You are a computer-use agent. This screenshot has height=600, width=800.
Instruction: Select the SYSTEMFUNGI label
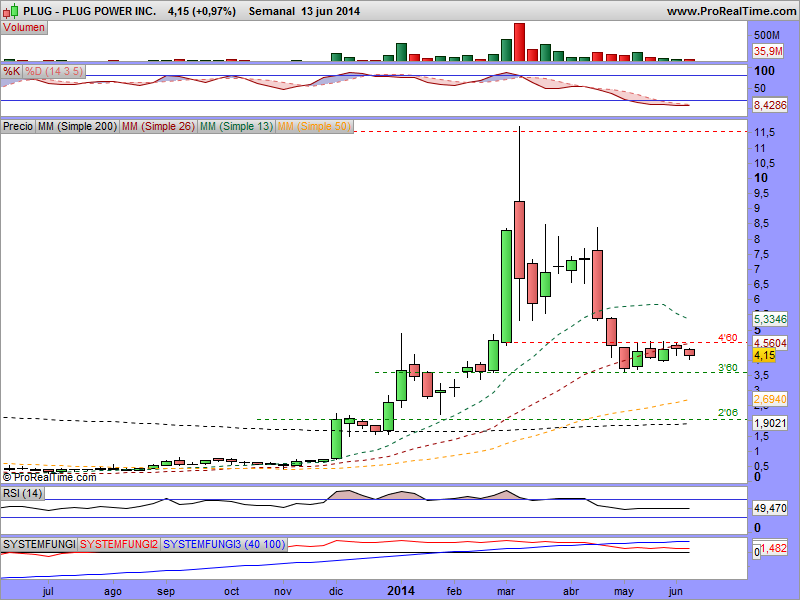point(39,544)
